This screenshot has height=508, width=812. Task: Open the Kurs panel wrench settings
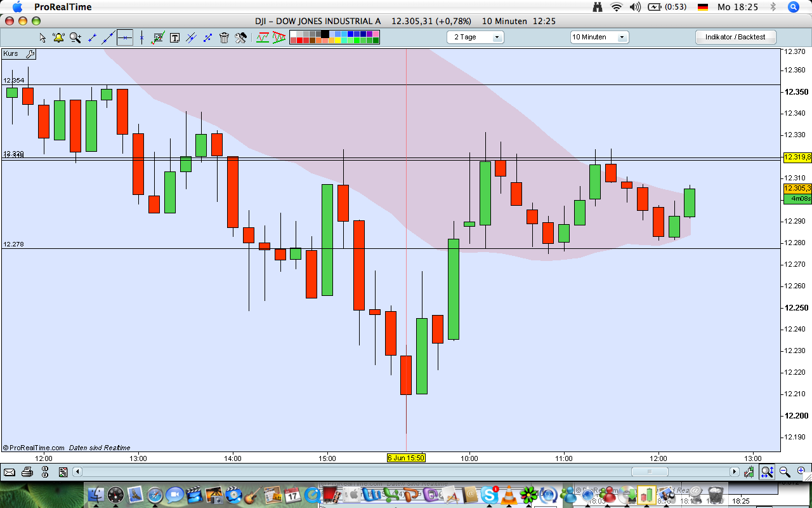pos(30,54)
